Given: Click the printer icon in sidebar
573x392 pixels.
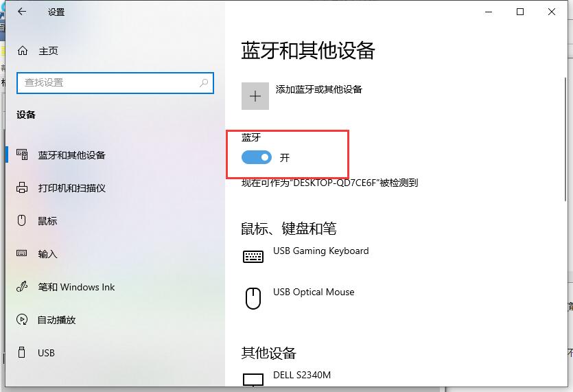Looking at the screenshot, I should click(x=22, y=187).
